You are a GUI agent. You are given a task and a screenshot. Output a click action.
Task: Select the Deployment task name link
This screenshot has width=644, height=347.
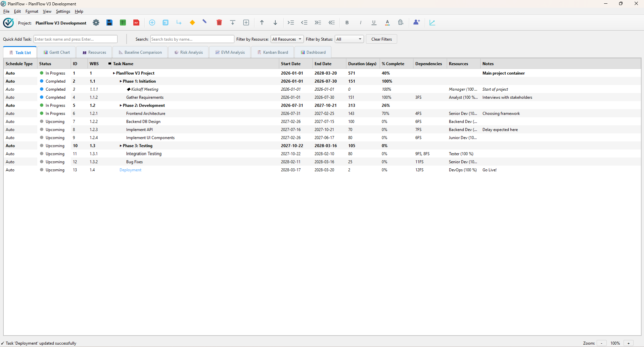[x=131, y=170]
